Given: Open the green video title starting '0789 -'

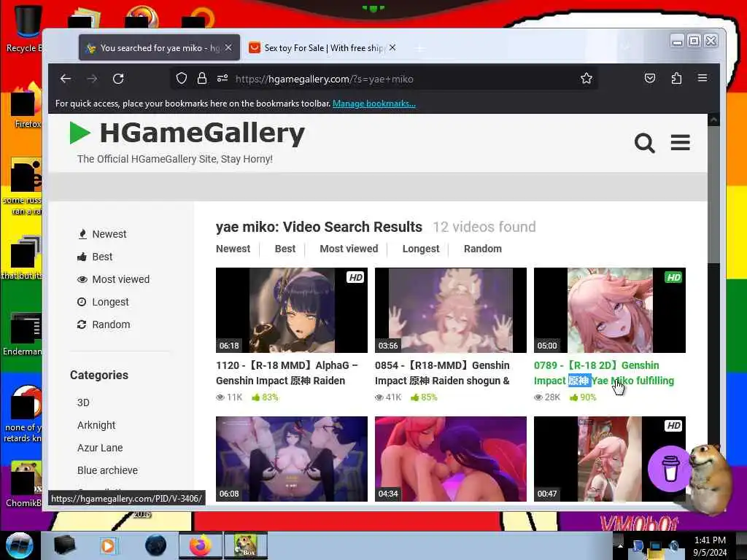Looking at the screenshot, I should [x=604, y=373].
